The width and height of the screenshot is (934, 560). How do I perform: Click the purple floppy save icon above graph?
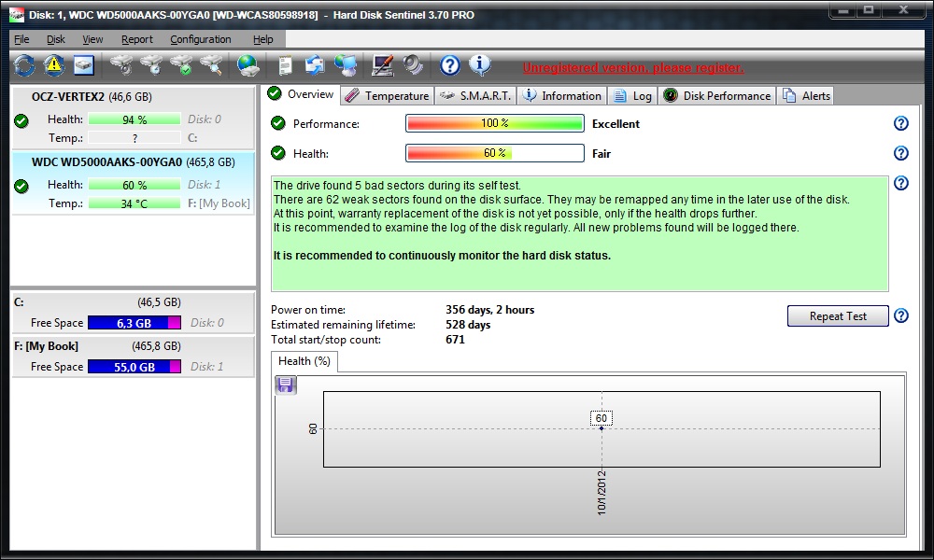pos(286,385)
